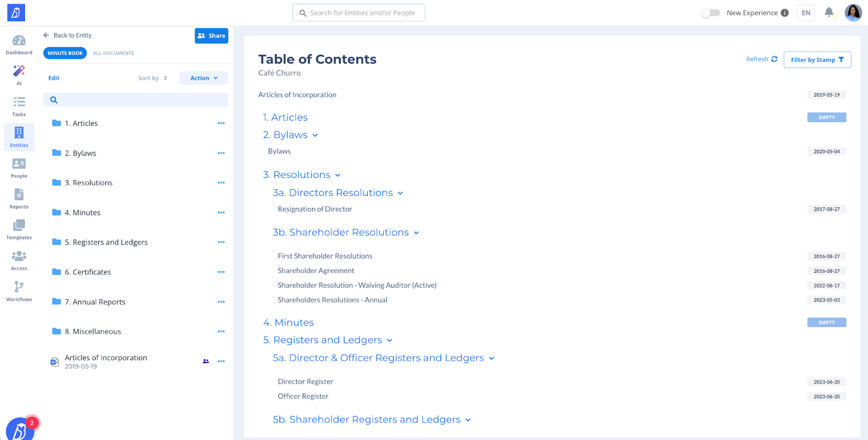Open options menu for Bylaws folder
Viewport: 868px width, 440px height.
[x=221, y=153]
